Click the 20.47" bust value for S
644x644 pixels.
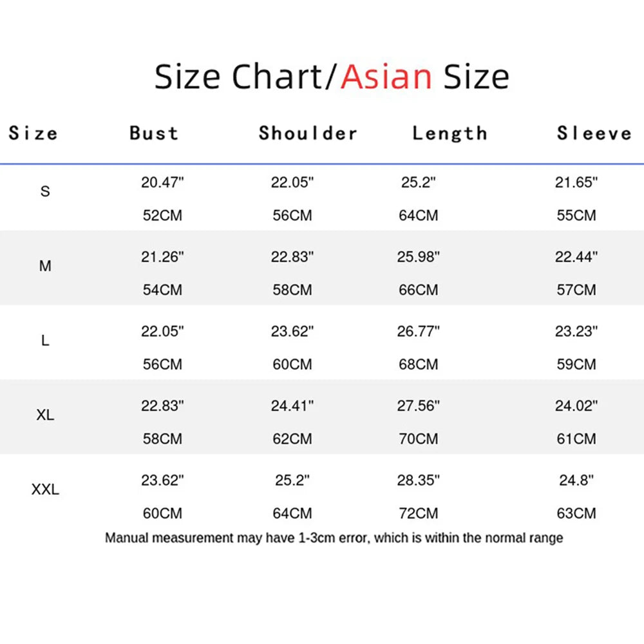pos(162,182)
